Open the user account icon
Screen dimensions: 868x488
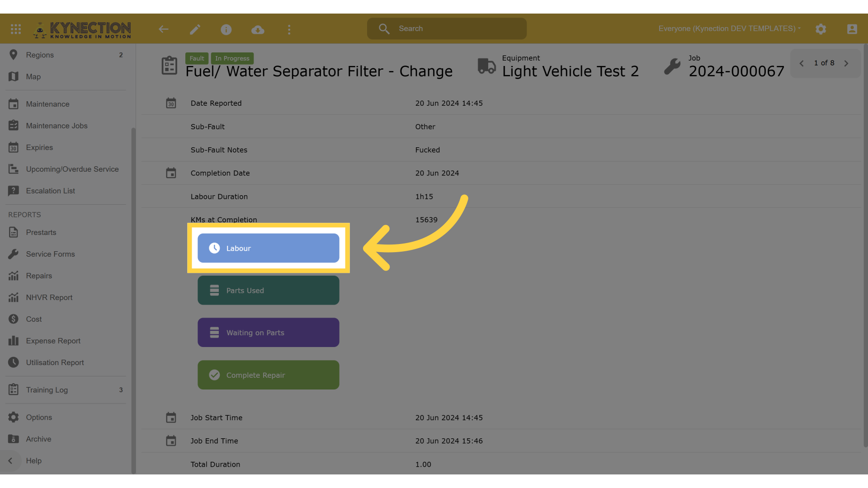tap(852, 29)
